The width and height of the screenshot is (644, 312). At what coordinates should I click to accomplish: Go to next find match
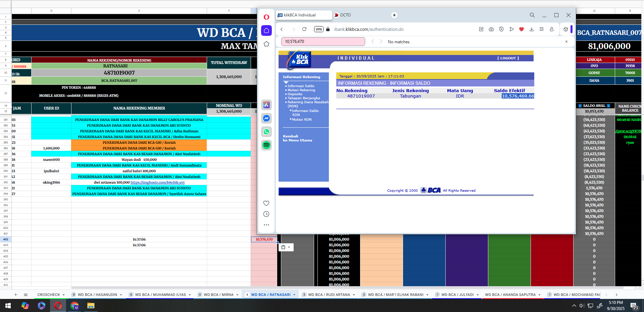(x=381, y=42)
